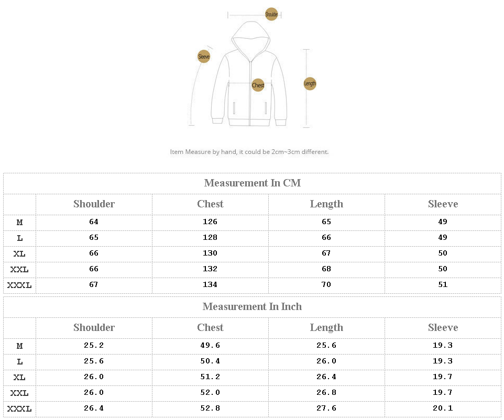Viewport: 504px width, 420px height.
Task: Click the Shoulder column header in Inch table
Action: 94,327
